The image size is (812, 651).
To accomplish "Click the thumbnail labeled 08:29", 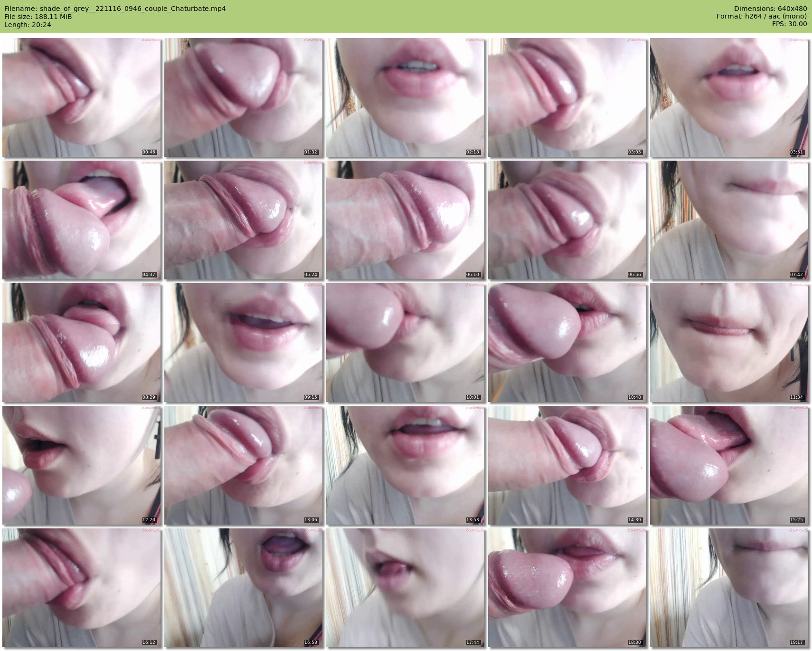I will pos(82,343).
